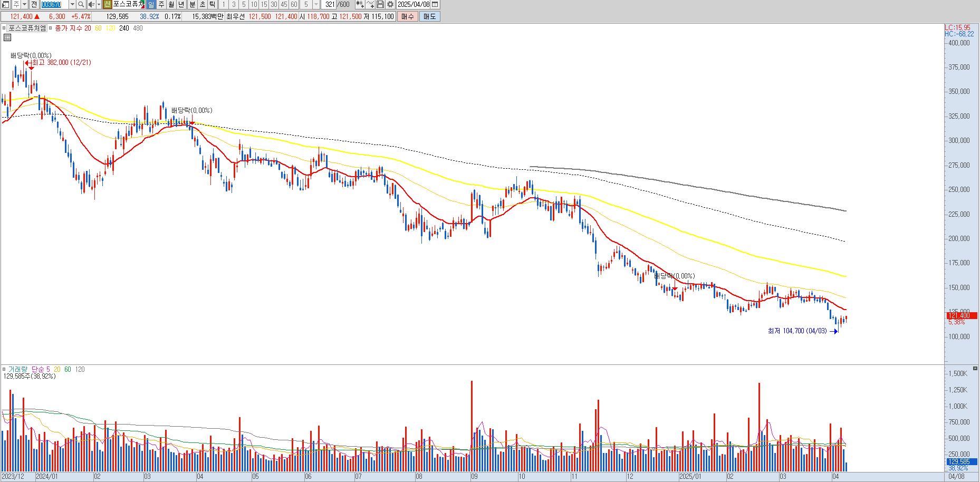Click the 003670 stock code field
Screen dimensions: 980x482
[54, 4]
